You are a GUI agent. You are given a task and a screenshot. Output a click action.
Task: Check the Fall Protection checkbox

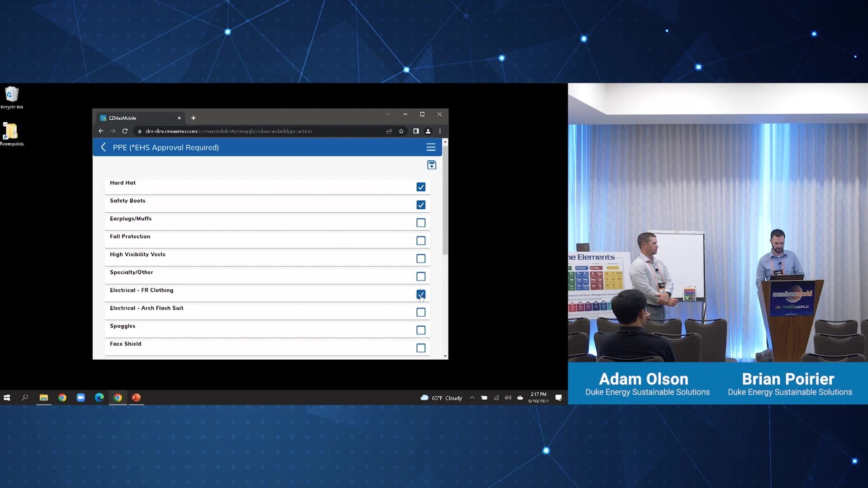(x=420, y=241)
